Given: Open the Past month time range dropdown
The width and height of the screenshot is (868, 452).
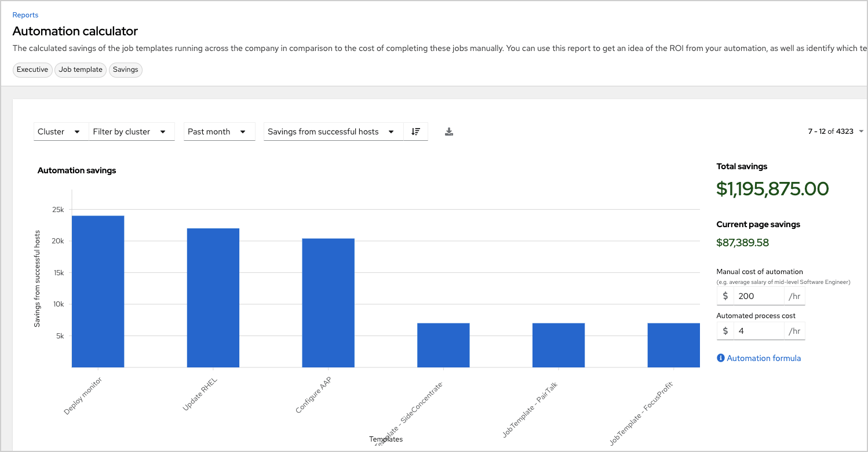Looking at the screenshot, I should pos(219,132).
